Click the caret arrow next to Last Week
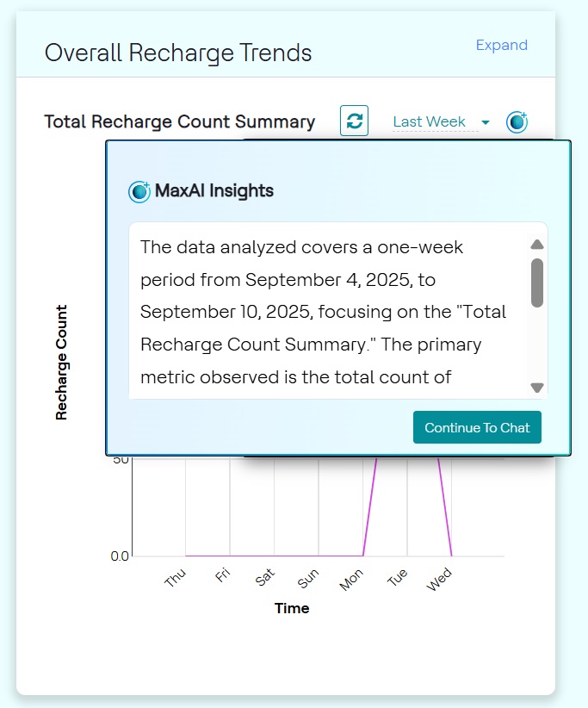Screen dimensions: 588x708 [x=486, y=122]
